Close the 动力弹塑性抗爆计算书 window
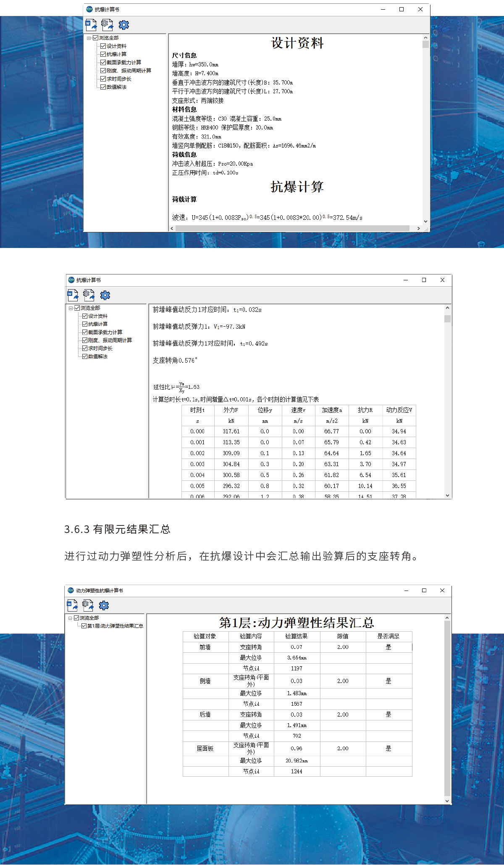Image resolution: width=504 pixels, height=865 pixels. (x=442, y=590)
